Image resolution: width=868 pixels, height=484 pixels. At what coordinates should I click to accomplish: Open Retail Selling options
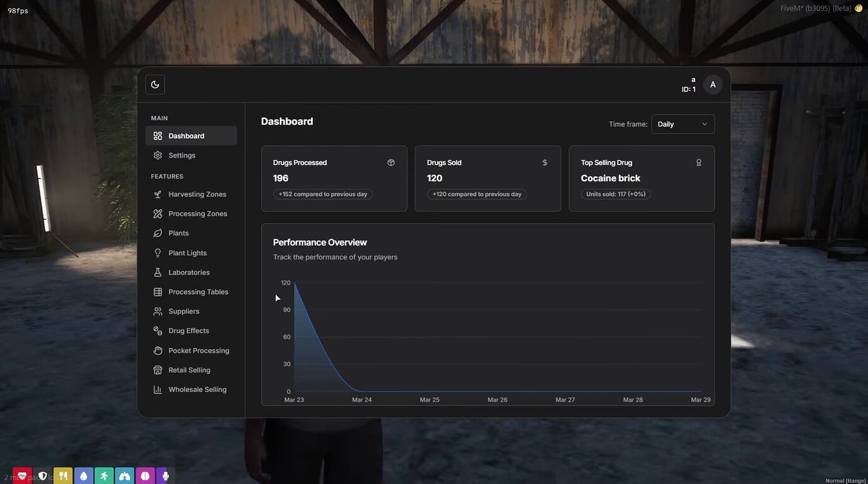189,369
